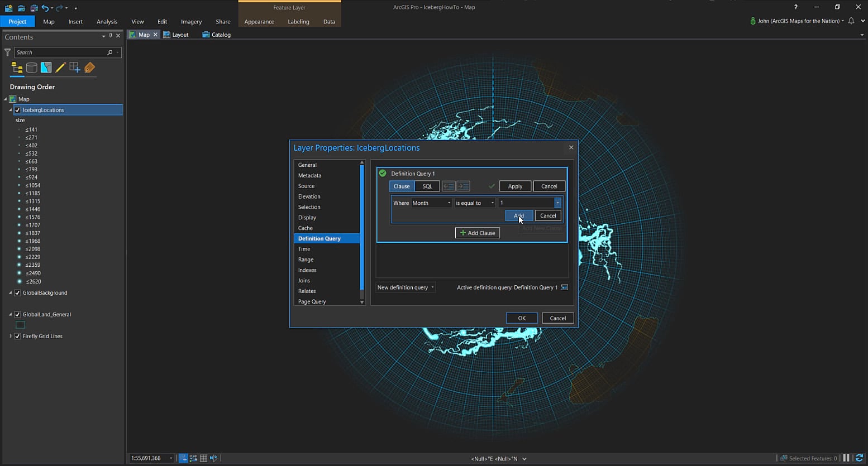Viewport: 868px width, 466px height.
Task: Open the 'is equal to' operator dropdown
Action: (x=475, y=203)
